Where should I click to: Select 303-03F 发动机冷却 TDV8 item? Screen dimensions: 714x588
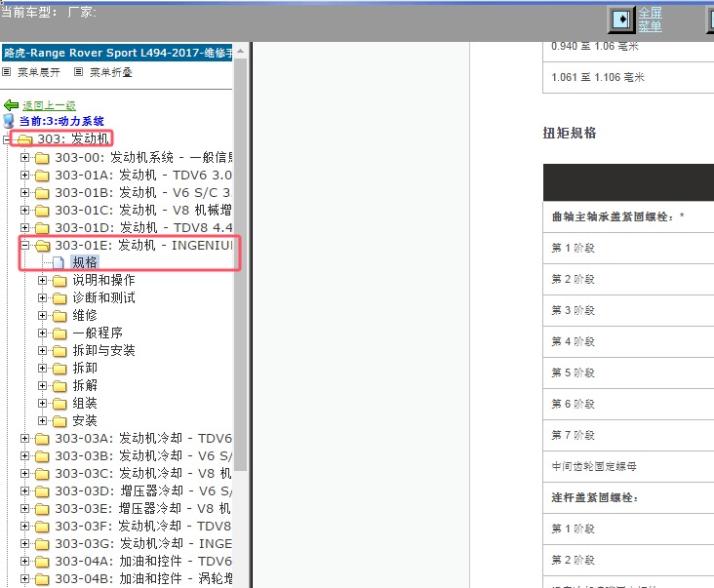(x=143, y=527)
